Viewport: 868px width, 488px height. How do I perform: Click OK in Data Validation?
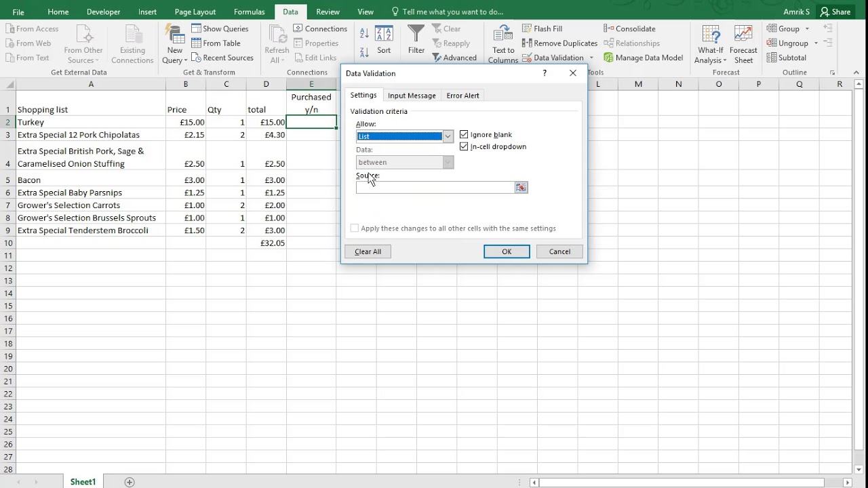tap(507, 251)
